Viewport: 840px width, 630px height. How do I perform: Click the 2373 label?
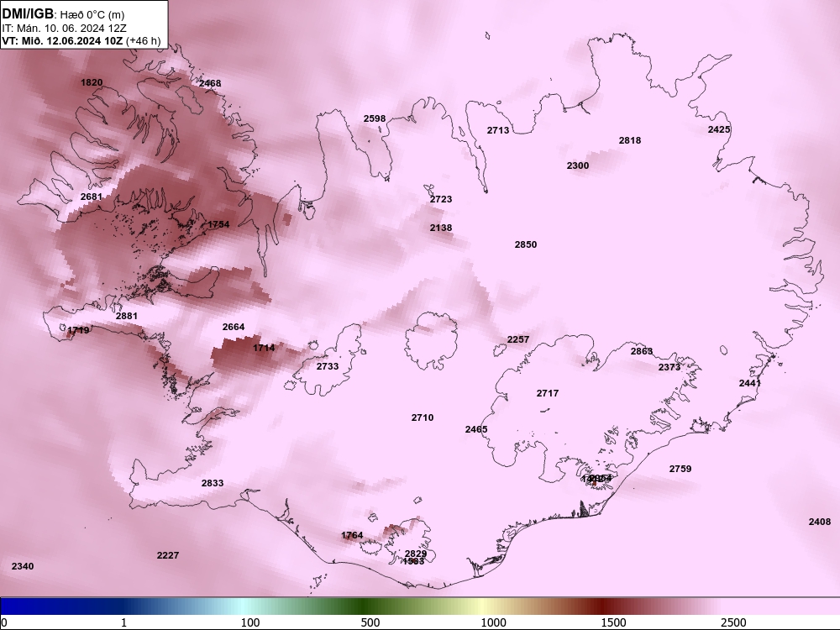click(669, 368)
